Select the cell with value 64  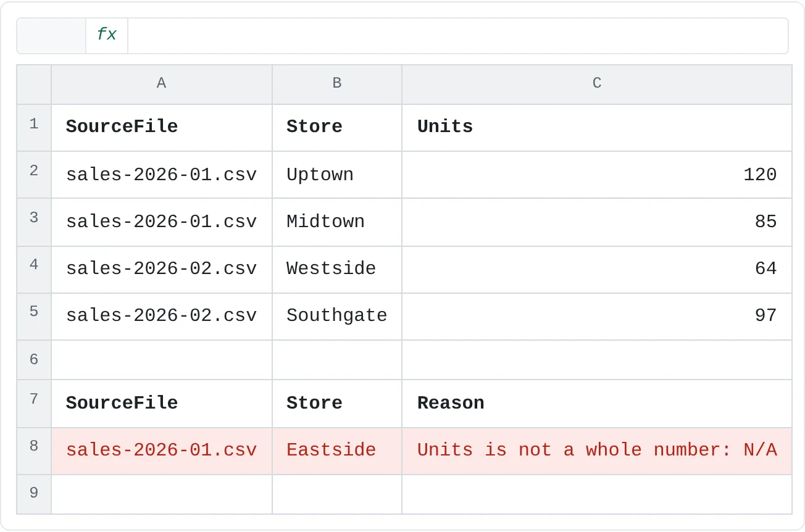(x=597, y=270)
